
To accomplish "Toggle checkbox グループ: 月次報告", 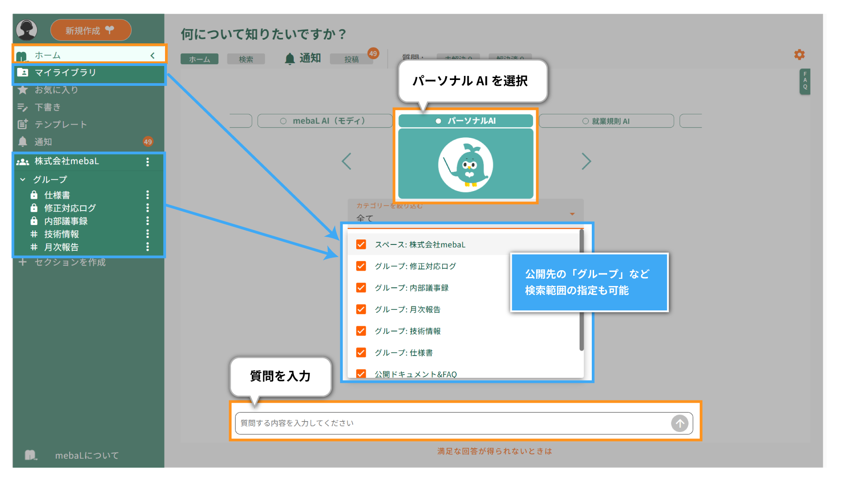I will tap(361, 310).
